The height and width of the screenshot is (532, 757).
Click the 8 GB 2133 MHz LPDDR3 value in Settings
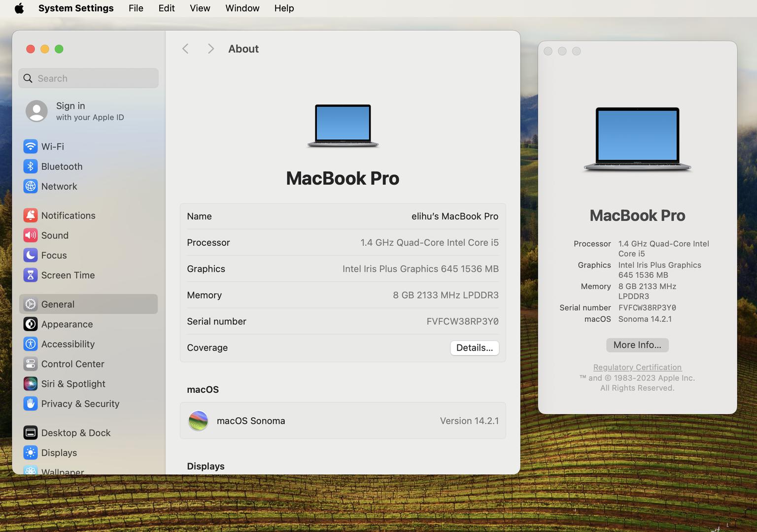446,295
